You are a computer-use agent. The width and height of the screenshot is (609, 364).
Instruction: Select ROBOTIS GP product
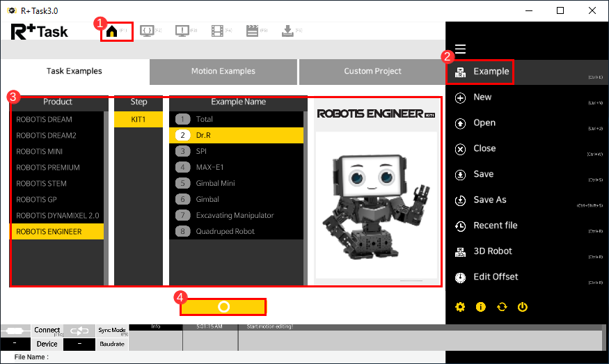[x=57, y=199]
